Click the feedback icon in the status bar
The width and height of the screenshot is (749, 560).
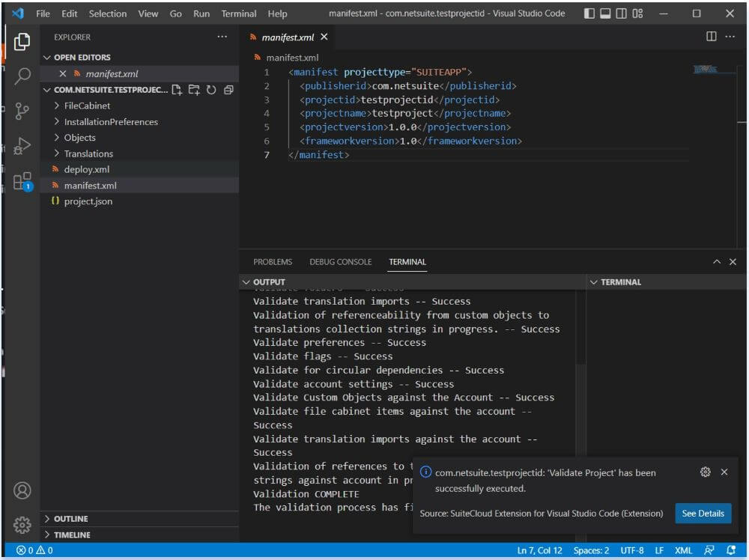tap(709, 550)
